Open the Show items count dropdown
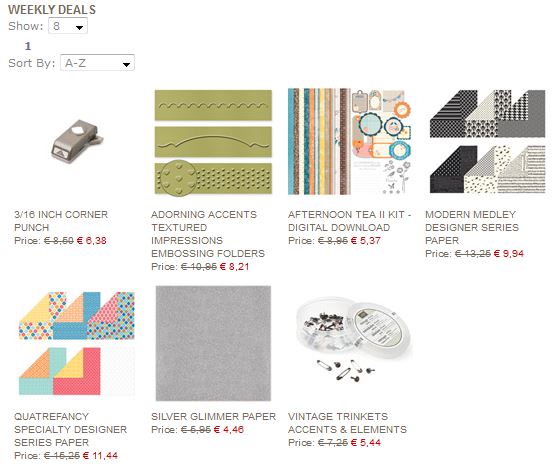Viewport: 554px width, 467px height. point(68,26)
